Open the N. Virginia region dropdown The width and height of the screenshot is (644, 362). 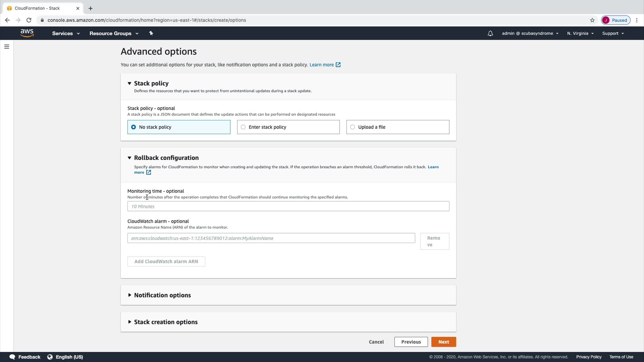(x=580, y=33)
